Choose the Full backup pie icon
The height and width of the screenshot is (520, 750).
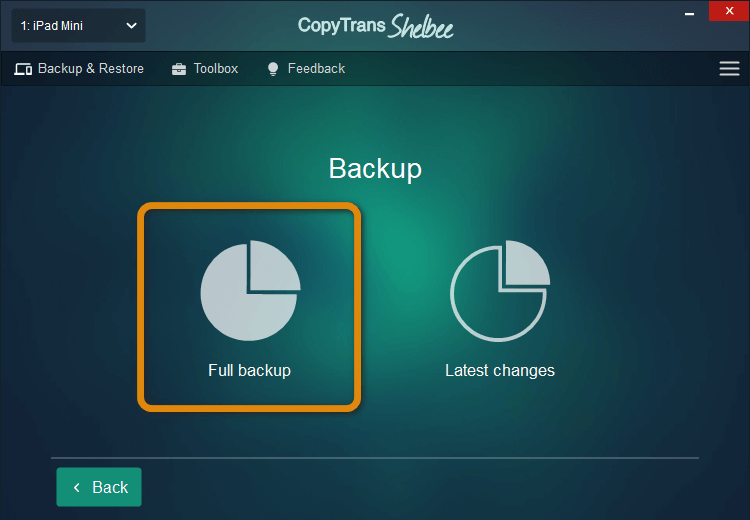[250, 290]
